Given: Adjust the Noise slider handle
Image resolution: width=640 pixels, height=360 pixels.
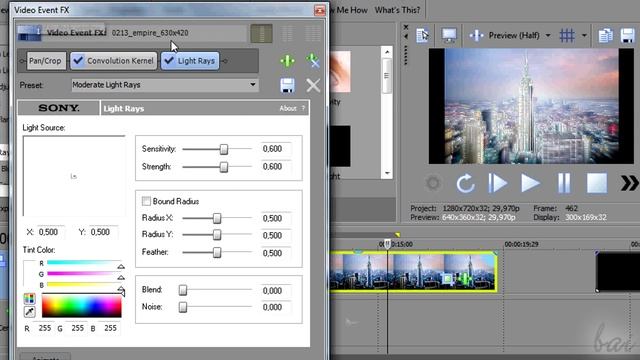Looking at the screenshot, I should (183, 307).
